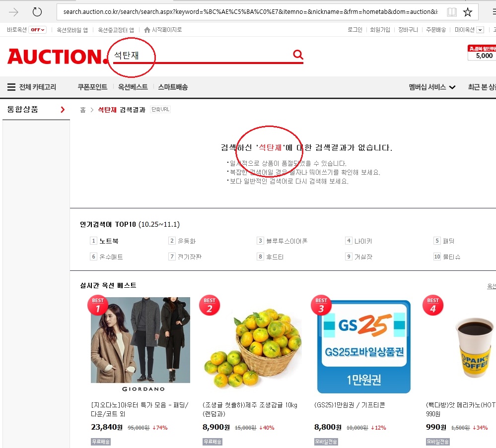Open reading view book icon
The height and width of the screenshot is (448, 496).
click(x=451, y=12)
